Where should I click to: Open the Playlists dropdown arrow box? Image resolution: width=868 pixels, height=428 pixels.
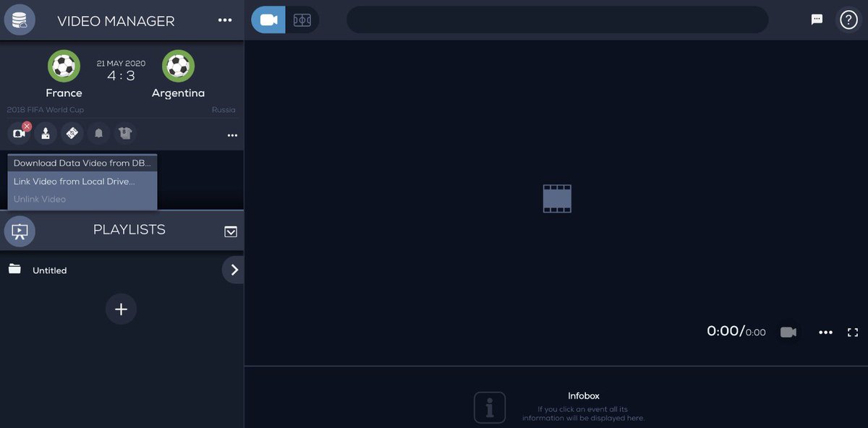(x=230, y=231)
